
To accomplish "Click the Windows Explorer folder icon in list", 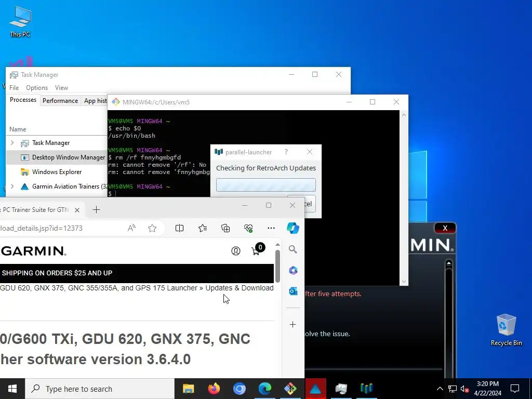I will [25, 172].
